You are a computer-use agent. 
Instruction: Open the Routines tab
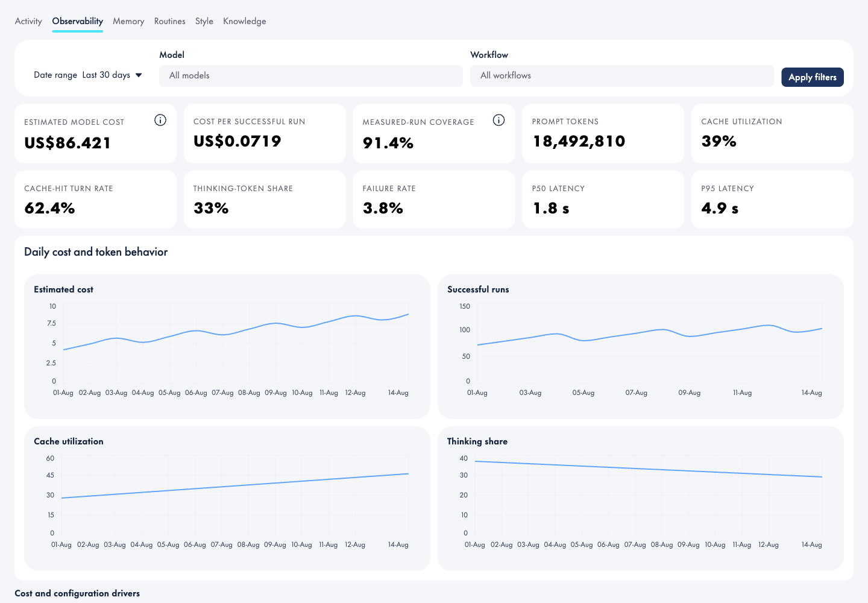pos(170,21)
